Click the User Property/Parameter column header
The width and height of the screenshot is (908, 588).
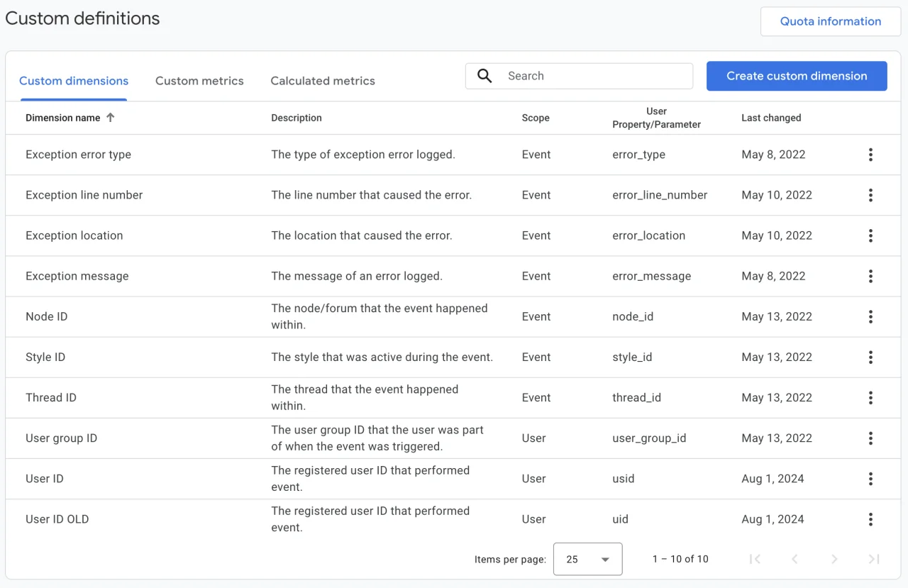coord(656,118)
